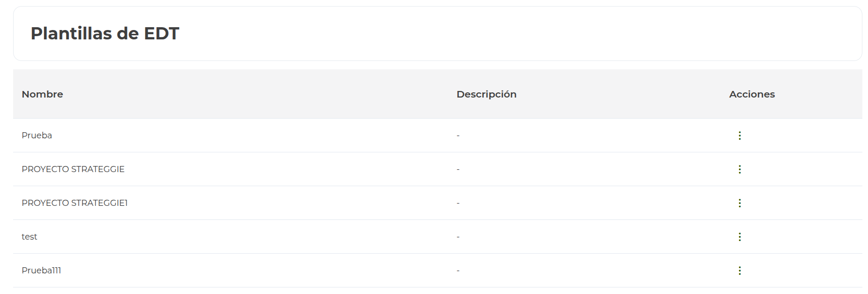Open the PROYECTO STRATEGGIE template
868x294 pixels.
(x=73, y=169)
